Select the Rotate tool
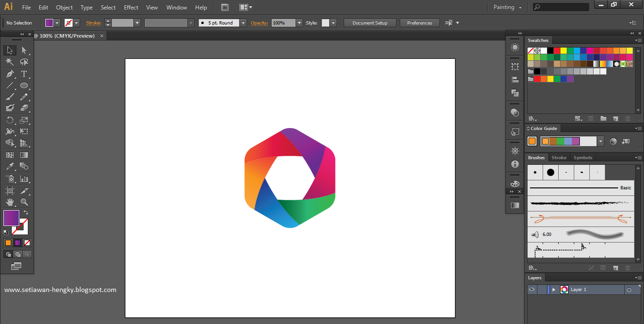This screenshot has width=644, height=324. coord(10,120)
